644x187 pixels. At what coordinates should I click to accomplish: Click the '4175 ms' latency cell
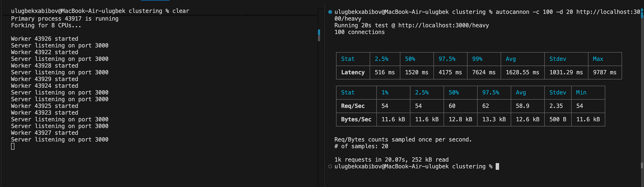click(450, 72)
